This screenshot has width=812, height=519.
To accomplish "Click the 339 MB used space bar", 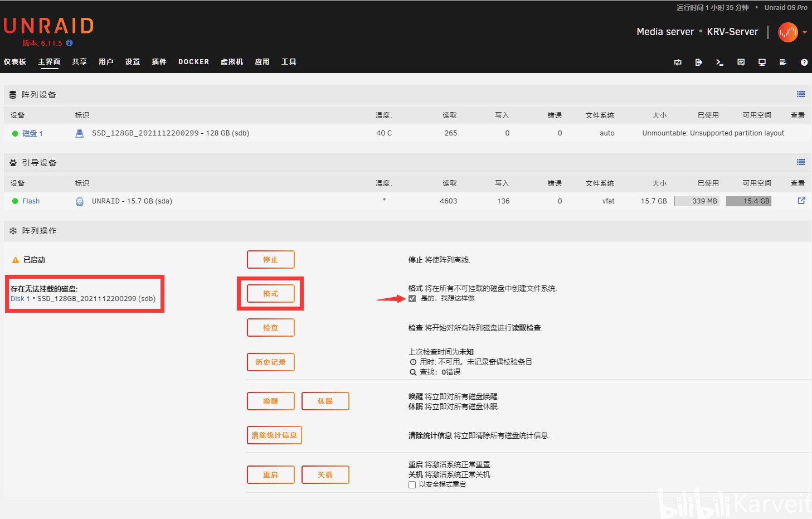I will [x=697, y=201].
